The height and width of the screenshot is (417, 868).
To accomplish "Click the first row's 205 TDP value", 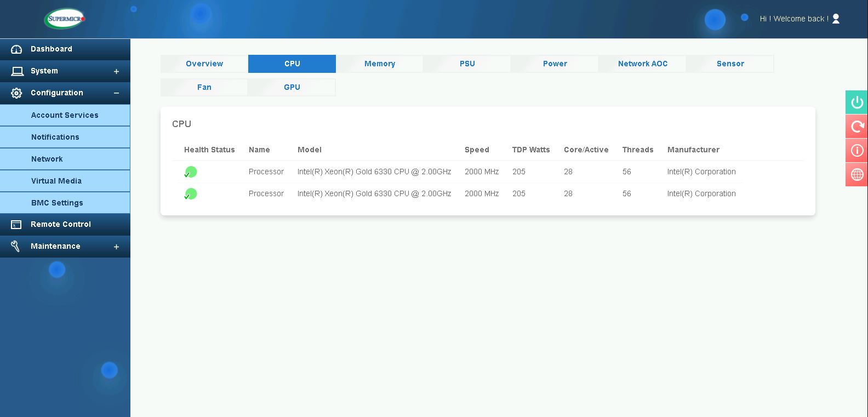I will pos(519,172).
